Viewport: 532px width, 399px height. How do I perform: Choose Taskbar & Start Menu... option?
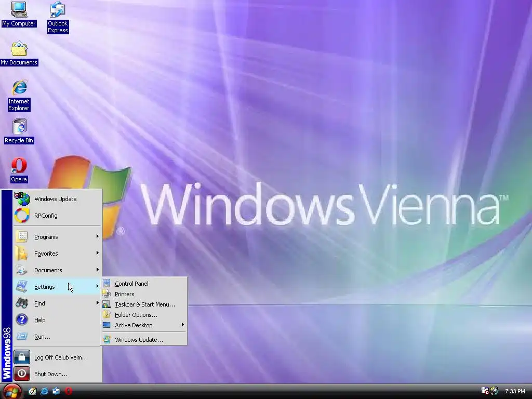tap(144, 304)
